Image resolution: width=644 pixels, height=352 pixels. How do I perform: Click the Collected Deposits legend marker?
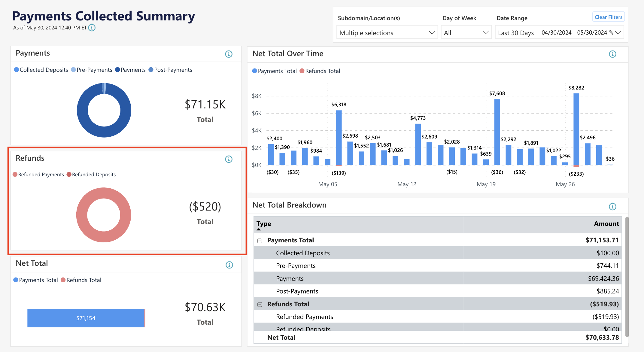tap(16, 70)
